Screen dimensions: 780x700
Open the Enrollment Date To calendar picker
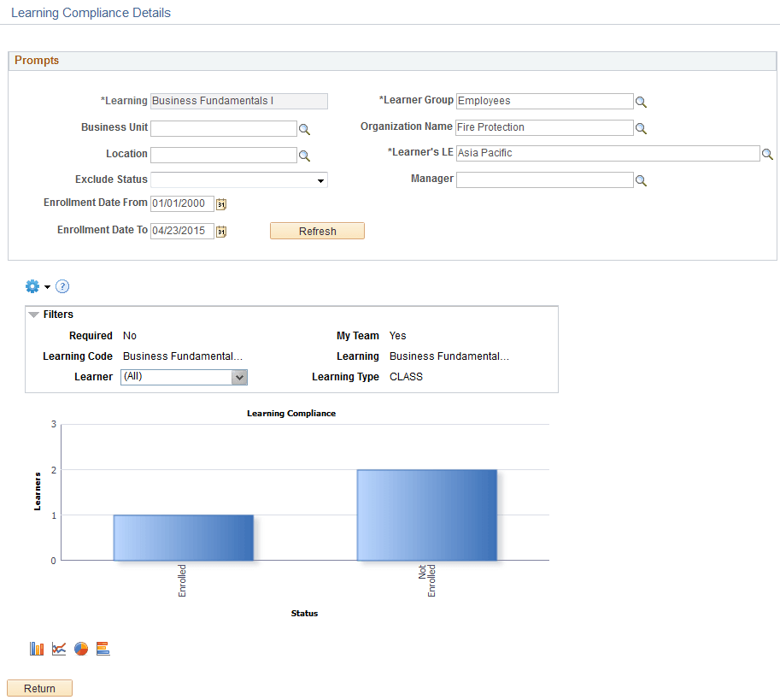tap(221, 231)
